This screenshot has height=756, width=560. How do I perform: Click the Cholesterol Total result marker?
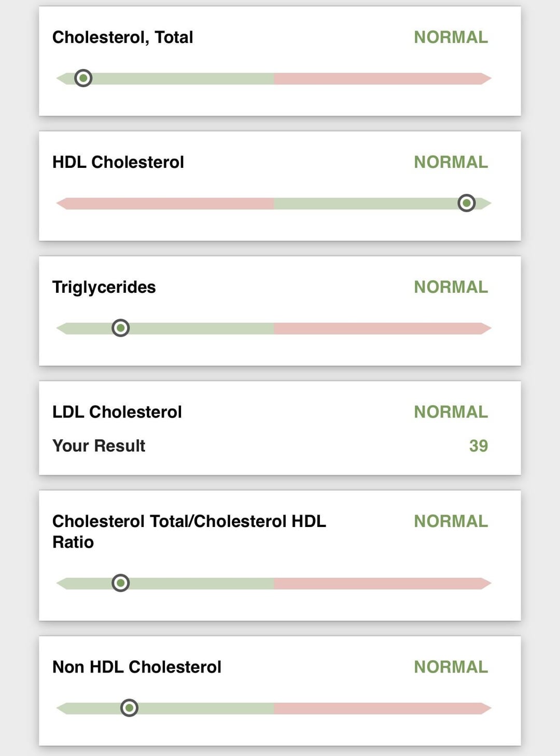point(83,78)
